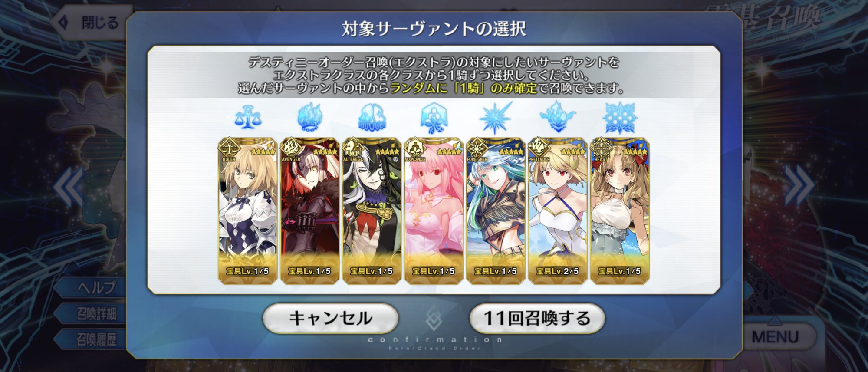Select the Beast class icon
This screenshot has width=868, height=372.
(620, 118)
